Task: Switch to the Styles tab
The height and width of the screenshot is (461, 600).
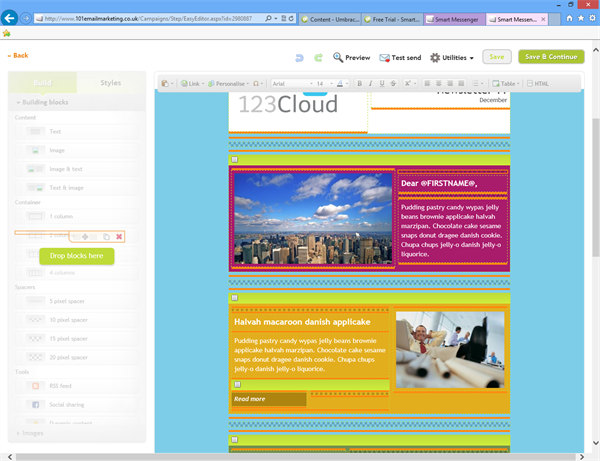Action: [x=111, y=83]
